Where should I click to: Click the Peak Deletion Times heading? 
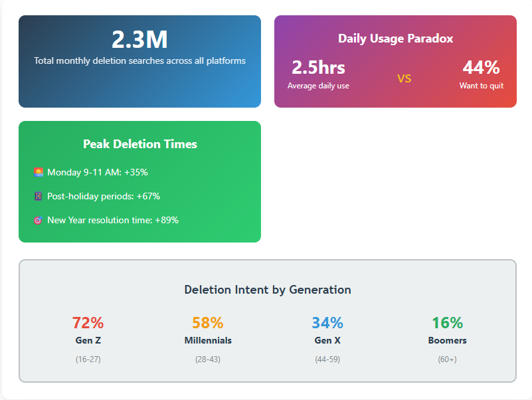coord(139,144)
